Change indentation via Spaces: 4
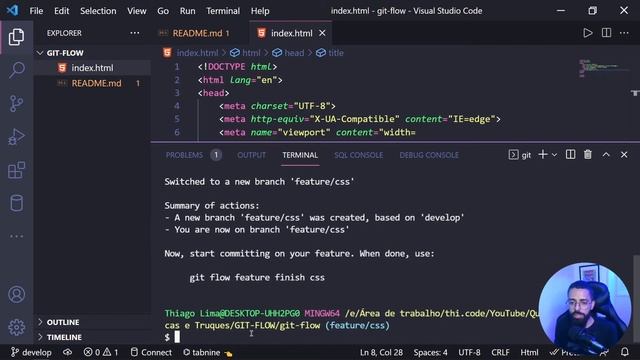Viewport: 640px width, 360px height. [430, 352]
